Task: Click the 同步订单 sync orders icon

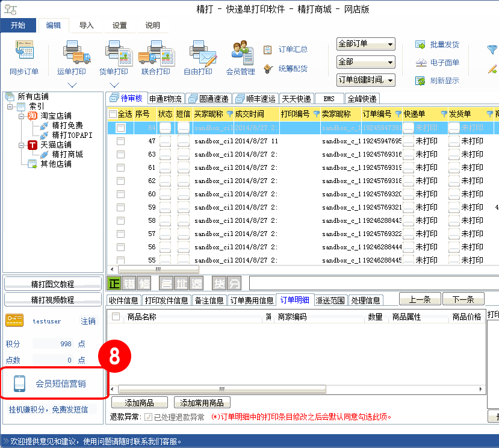Action: [24, 52]
